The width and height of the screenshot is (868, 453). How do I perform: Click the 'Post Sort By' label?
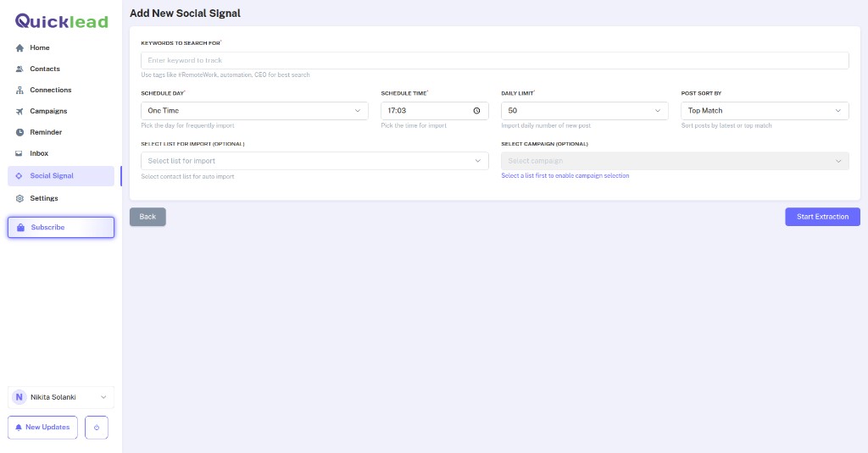701,93
